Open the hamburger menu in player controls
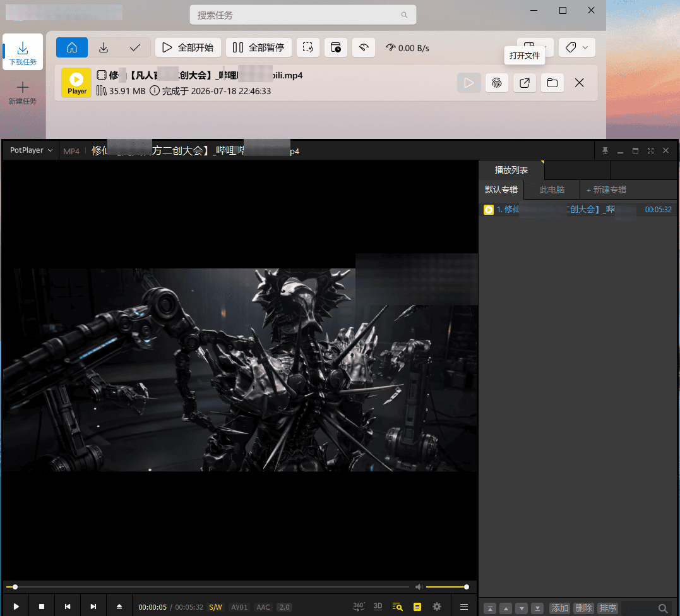The image size is (680, 616). [463, 607]
